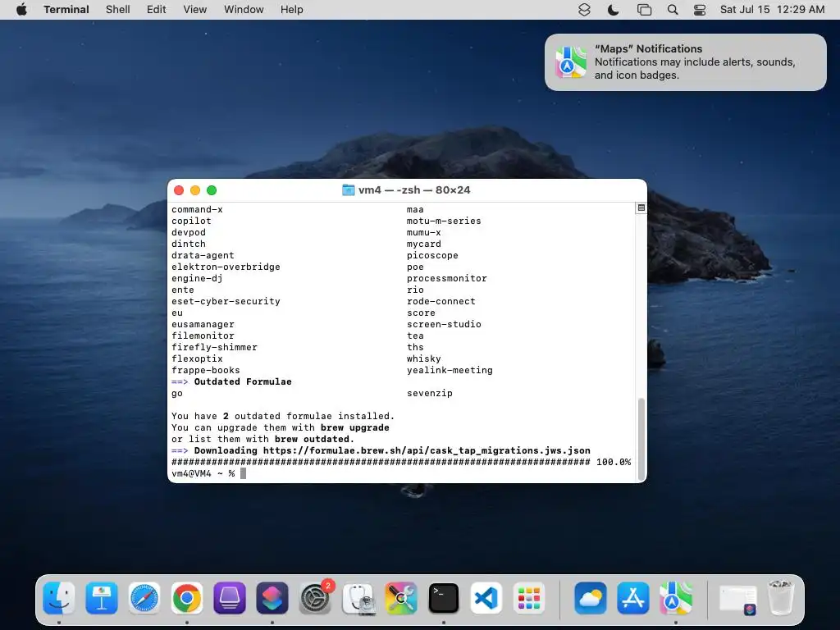Screen dimensions: 840x630
Task: Open the Apple menu
Action: 21,10
